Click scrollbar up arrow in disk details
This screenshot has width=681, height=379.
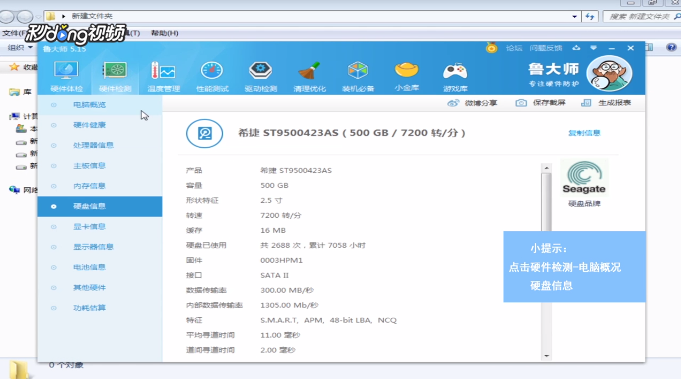tap(546, 168)
